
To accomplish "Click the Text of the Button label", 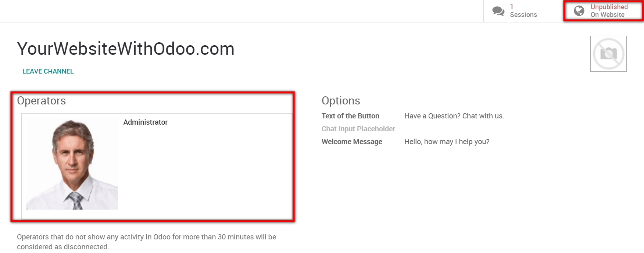I will click(x=350, y=116).
